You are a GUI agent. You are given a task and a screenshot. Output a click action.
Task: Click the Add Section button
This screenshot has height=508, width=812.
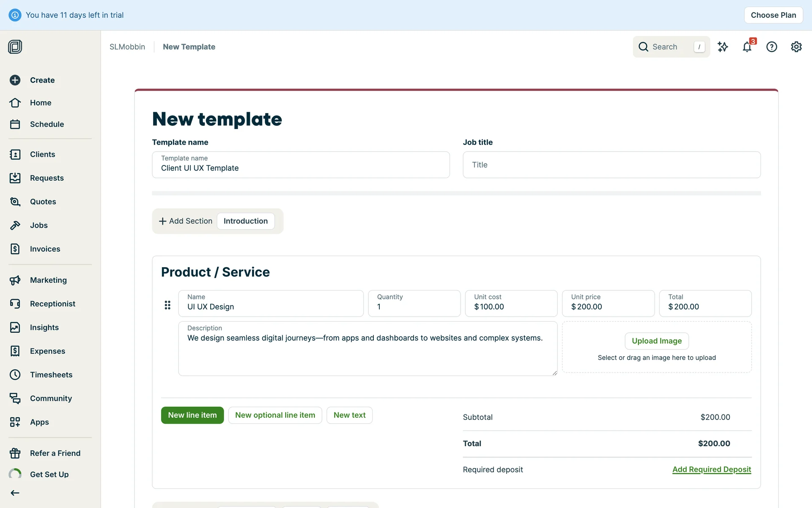click(x=186, y=221)
